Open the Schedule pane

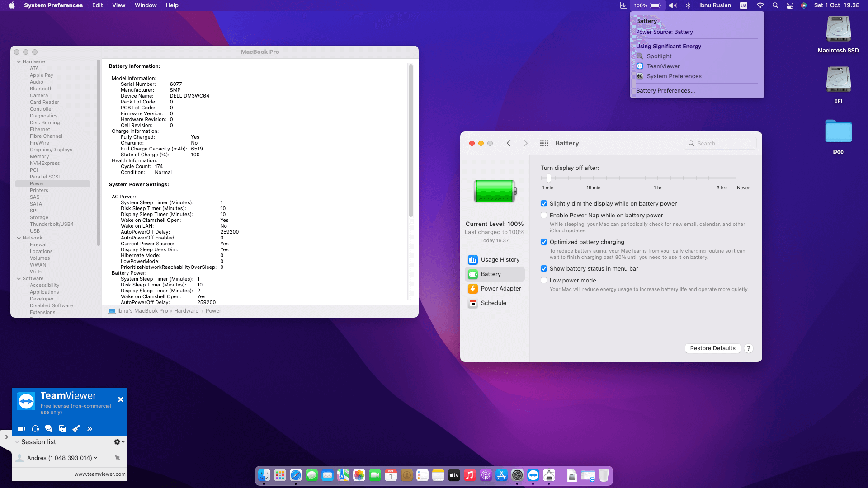point(494,303)
